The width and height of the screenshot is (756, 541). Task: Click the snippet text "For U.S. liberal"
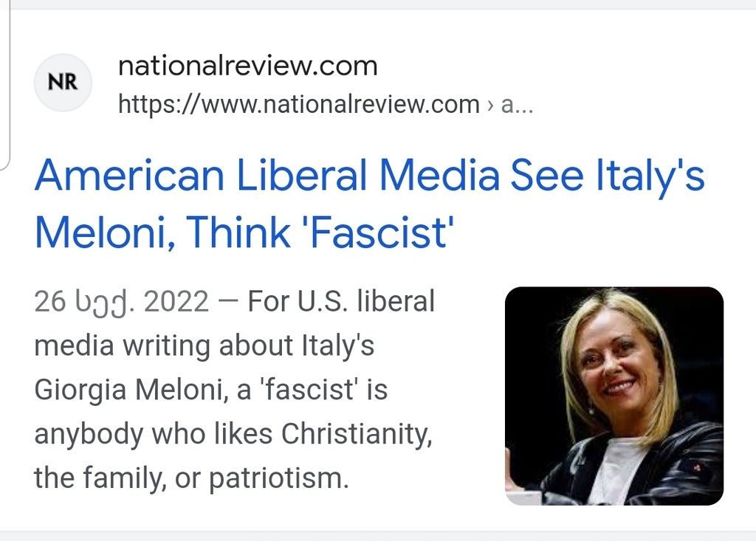[341, 301]
